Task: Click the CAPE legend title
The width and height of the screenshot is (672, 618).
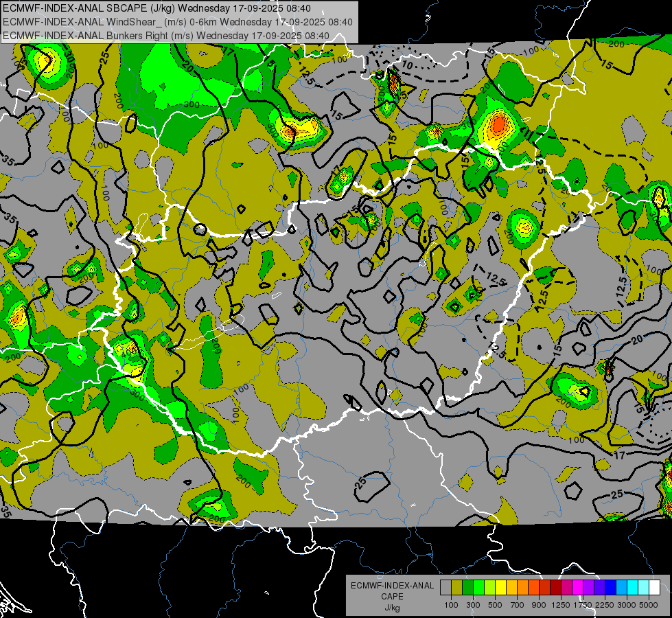Action: click(x=392, y=597)
